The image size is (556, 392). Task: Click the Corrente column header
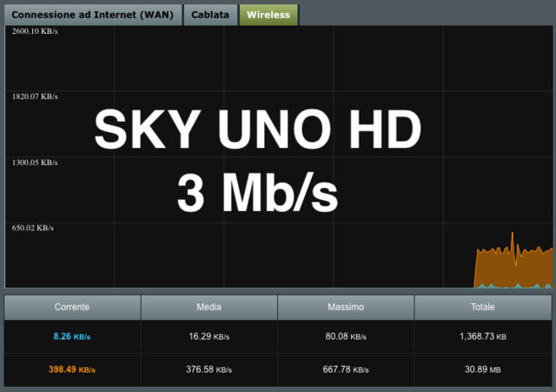pos(72,307)
